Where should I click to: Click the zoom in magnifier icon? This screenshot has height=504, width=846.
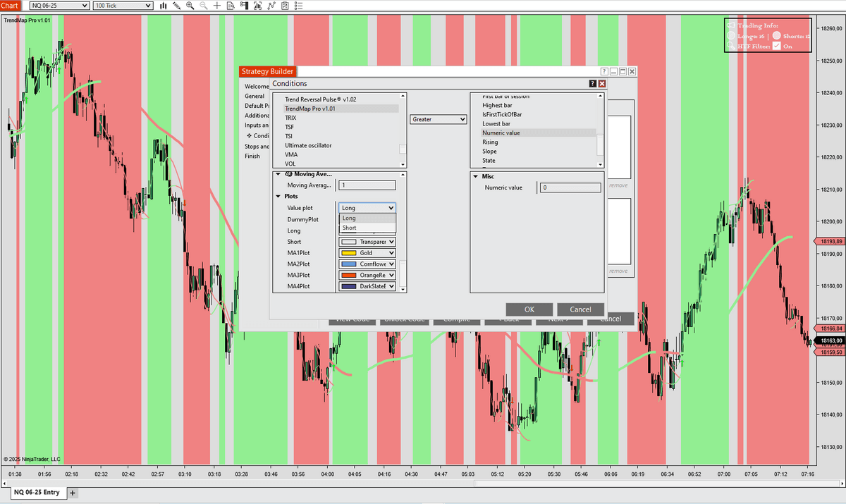[x=190, y=6]
